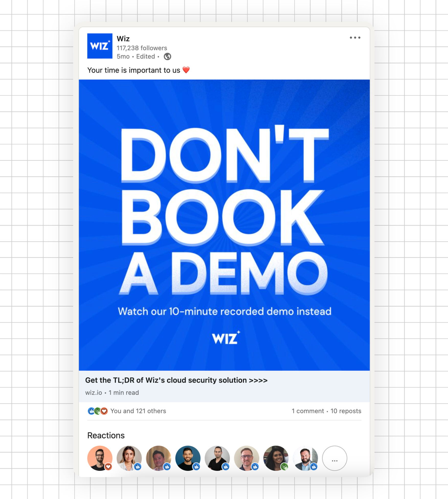448x499 pixels.
Task: Click the Wiz company logo avatar
Action: pyautogui.click(x=100, y=46)
